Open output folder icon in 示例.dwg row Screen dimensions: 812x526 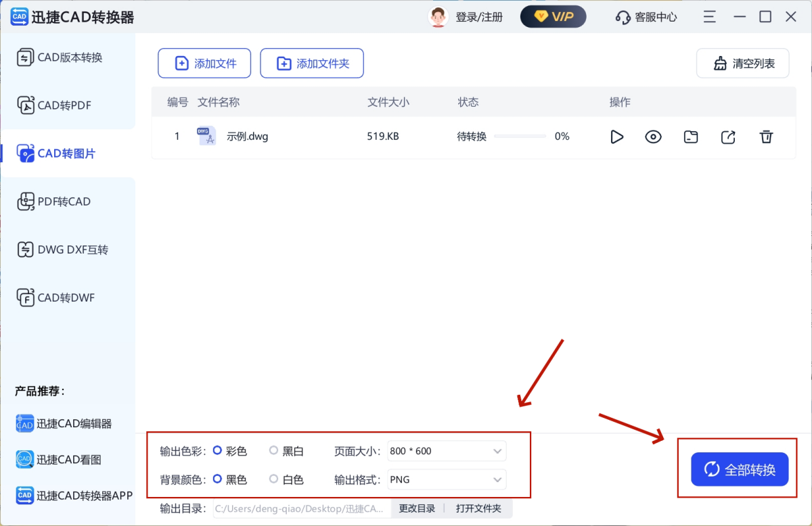(690, 137)
